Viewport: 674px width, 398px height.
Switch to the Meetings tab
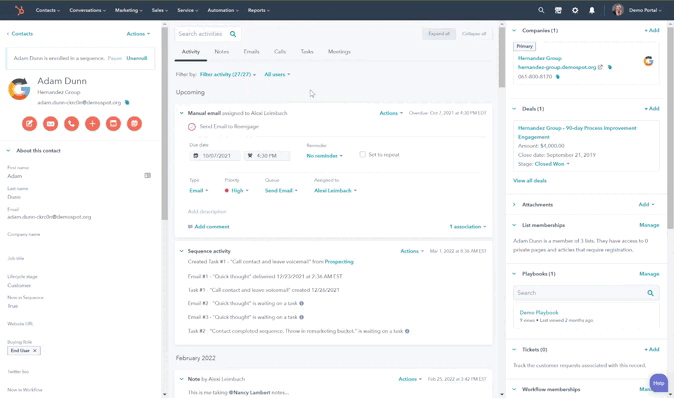[x=339, y=52]
